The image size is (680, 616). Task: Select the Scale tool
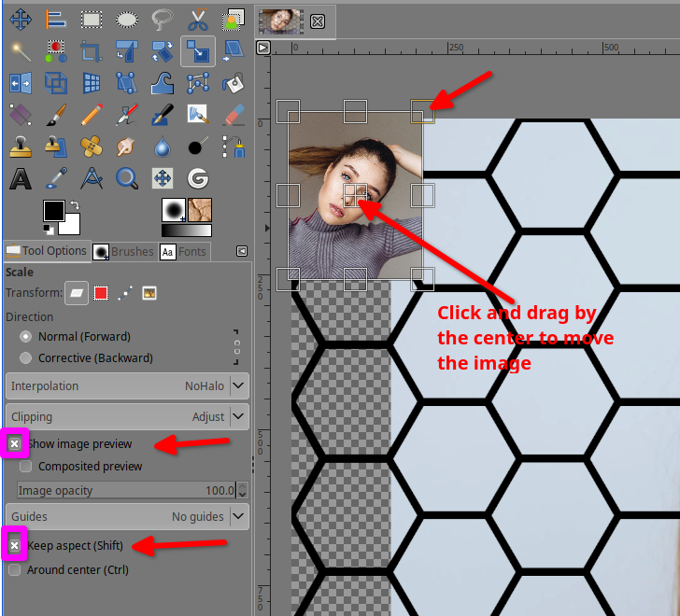[198, 51]
